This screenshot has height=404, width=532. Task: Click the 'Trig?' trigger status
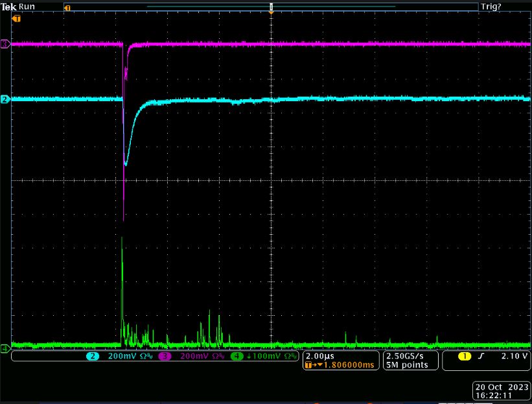point(491,6)
